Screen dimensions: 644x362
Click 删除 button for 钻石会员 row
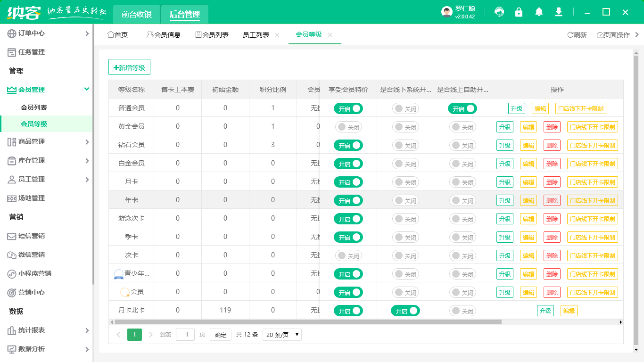click(x=552, y=145)
